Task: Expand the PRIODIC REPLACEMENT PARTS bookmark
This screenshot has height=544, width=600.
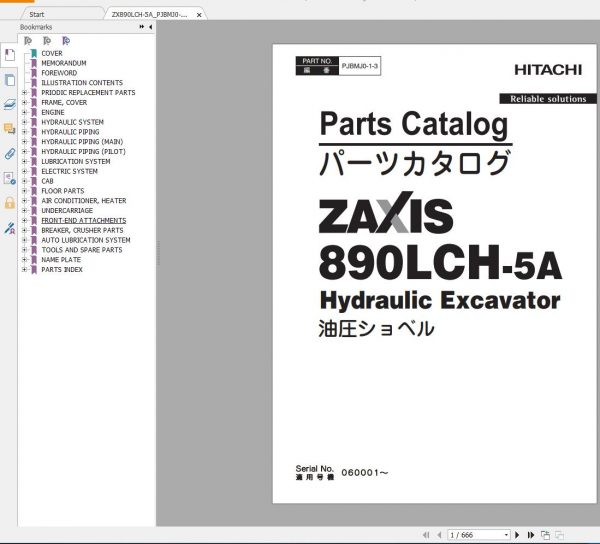Action: [24, 93]
